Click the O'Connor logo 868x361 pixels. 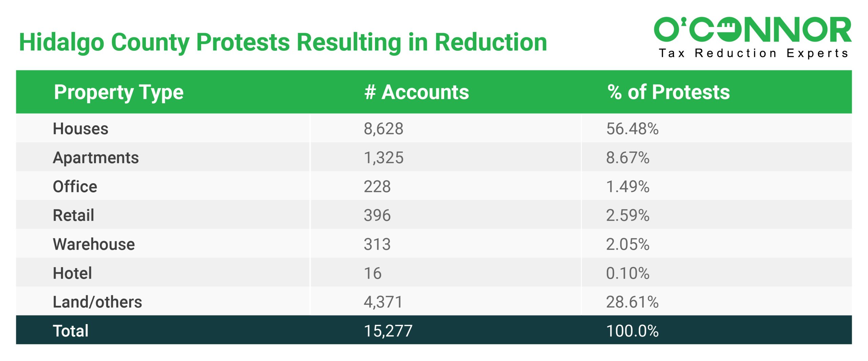[752, 30]
